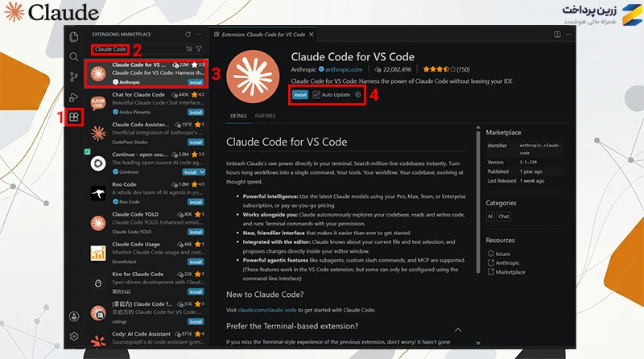The image size is (644, 359).
Task: Switch to the FEATURES tab
Action: pyautogui.click(x=266, y=116)
